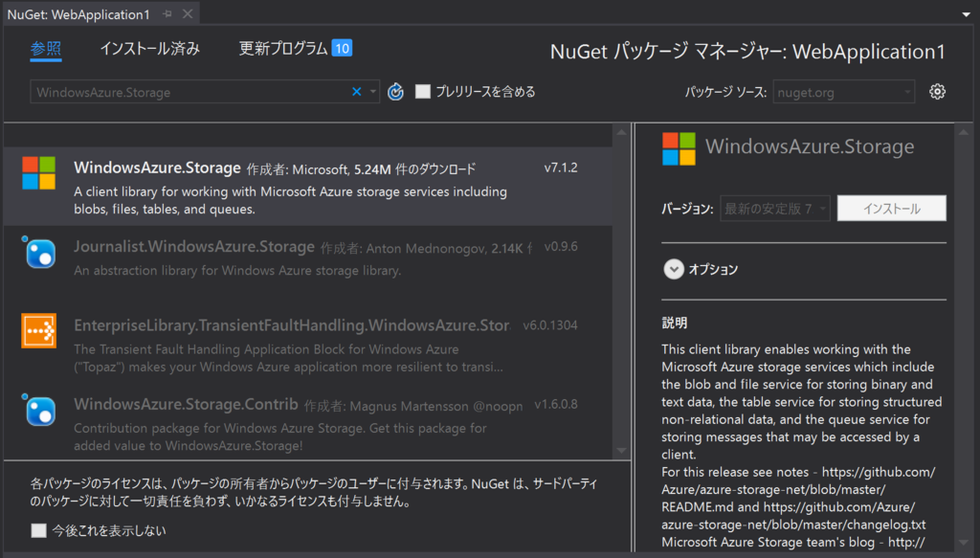This screenshot has width=980, height=558.
Task: Click the v7.1.2 version label
Action: point(561,167)
